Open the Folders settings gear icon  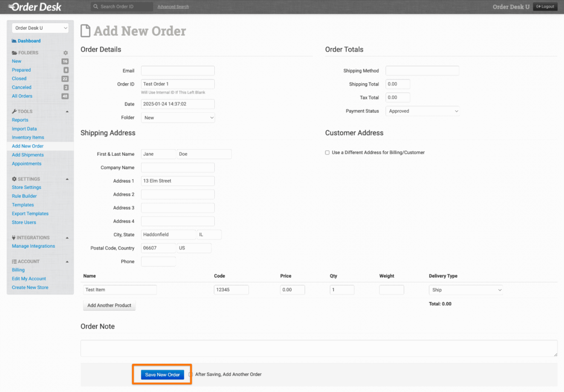[66, 53]
